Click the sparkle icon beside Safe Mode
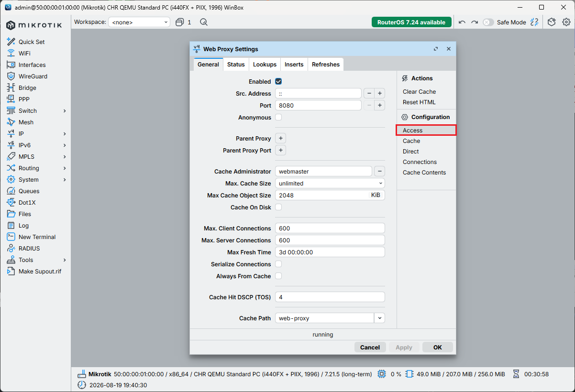 tap(535, 22)
